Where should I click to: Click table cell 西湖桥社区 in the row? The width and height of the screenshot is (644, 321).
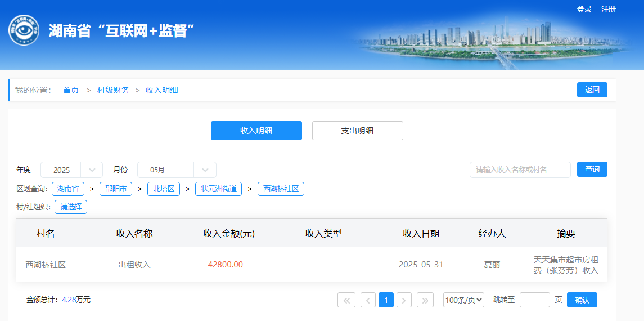(x=46, y=265)
